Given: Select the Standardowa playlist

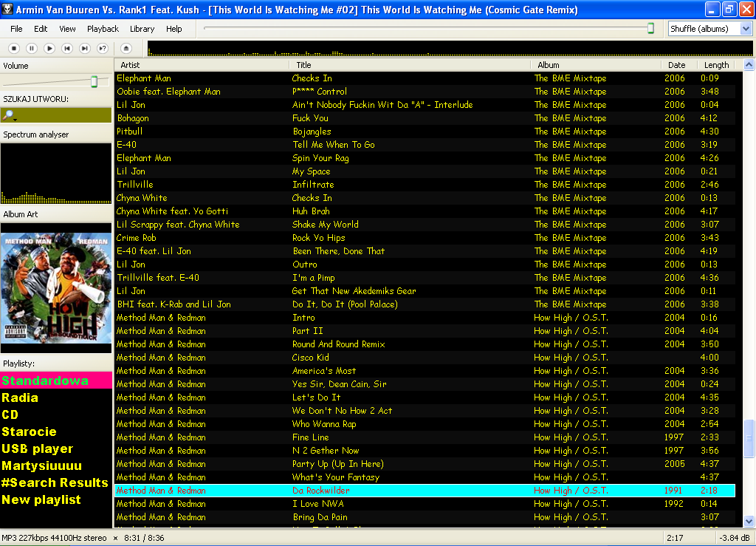Looking at the screenshot, I should point(56,381).
